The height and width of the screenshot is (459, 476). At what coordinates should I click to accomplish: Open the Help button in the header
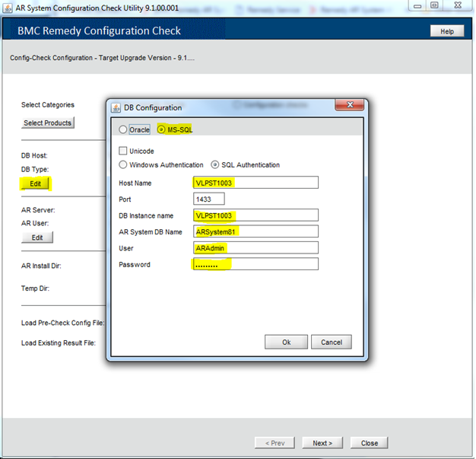[x=447, y=31]
